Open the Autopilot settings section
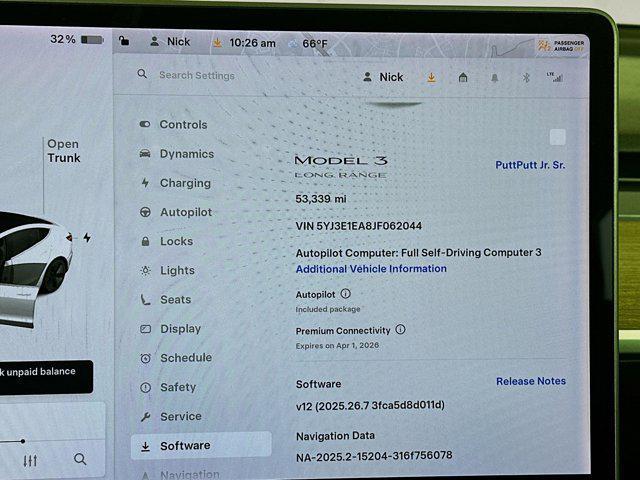 (185, 212)
